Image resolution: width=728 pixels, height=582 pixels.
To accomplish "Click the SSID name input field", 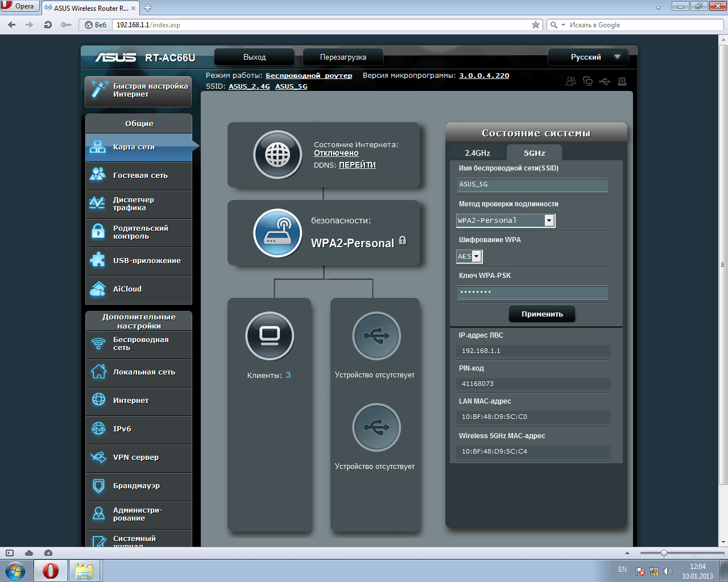I will 532,185.
